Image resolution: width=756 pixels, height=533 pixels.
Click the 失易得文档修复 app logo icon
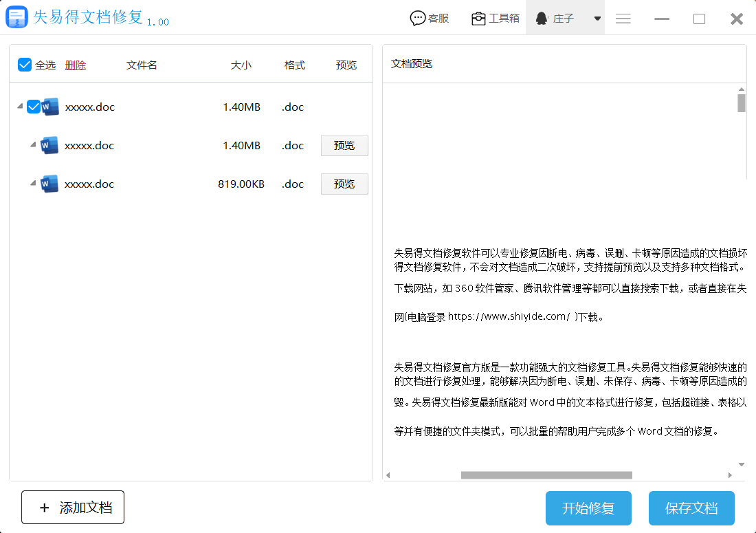click(16, 18)
